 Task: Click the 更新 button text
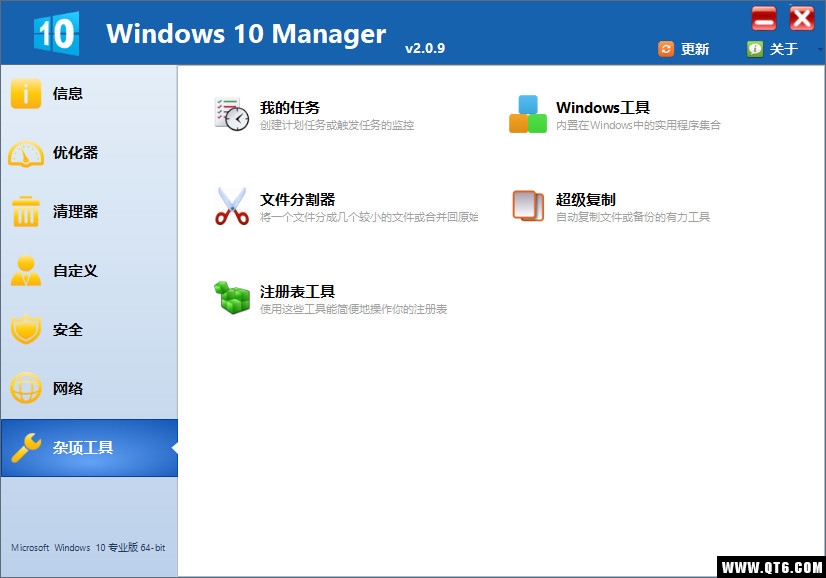pos(695,49)
